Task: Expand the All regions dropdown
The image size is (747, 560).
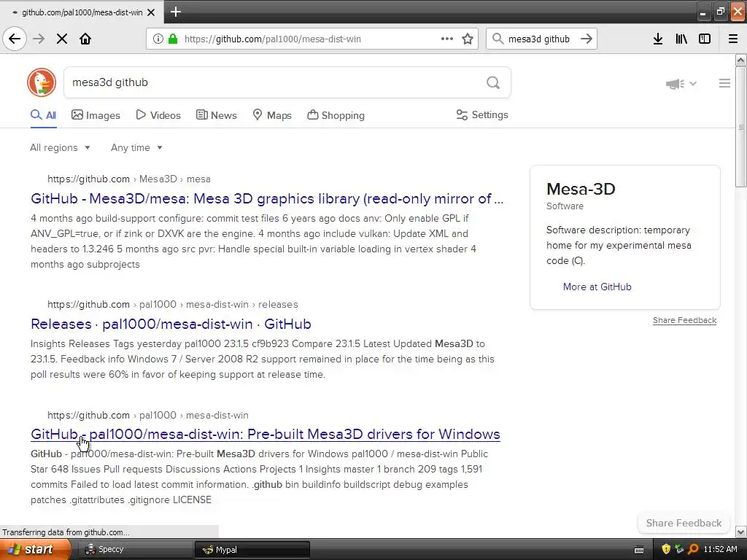Action: pyautogui.click(x=60, y=147)
